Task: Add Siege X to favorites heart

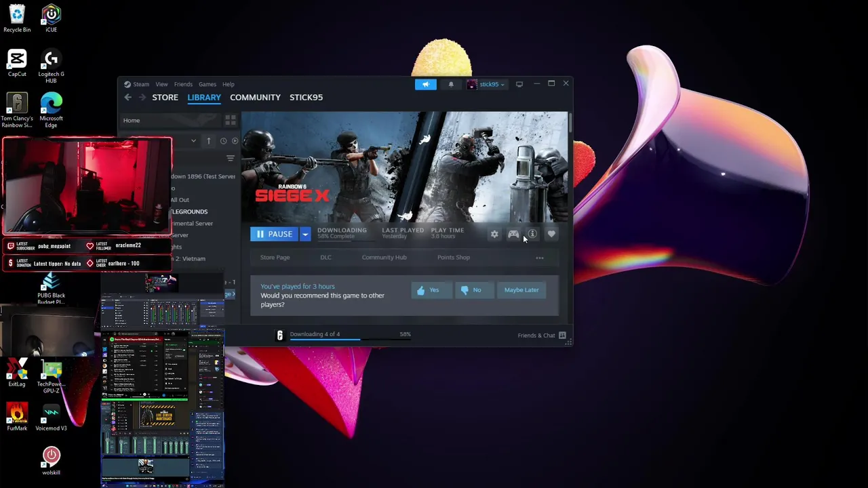Action: tap(551, 234)
